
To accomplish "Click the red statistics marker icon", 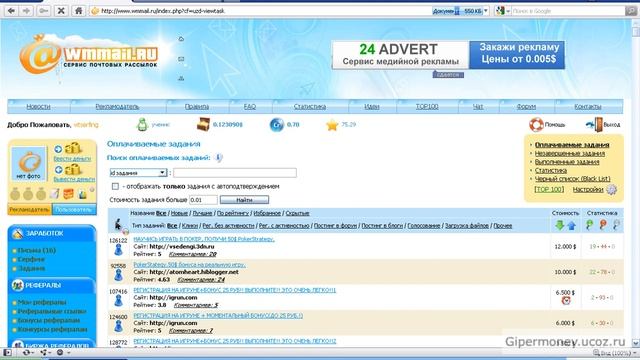I will pyautogui.click(x=603, y=225).
